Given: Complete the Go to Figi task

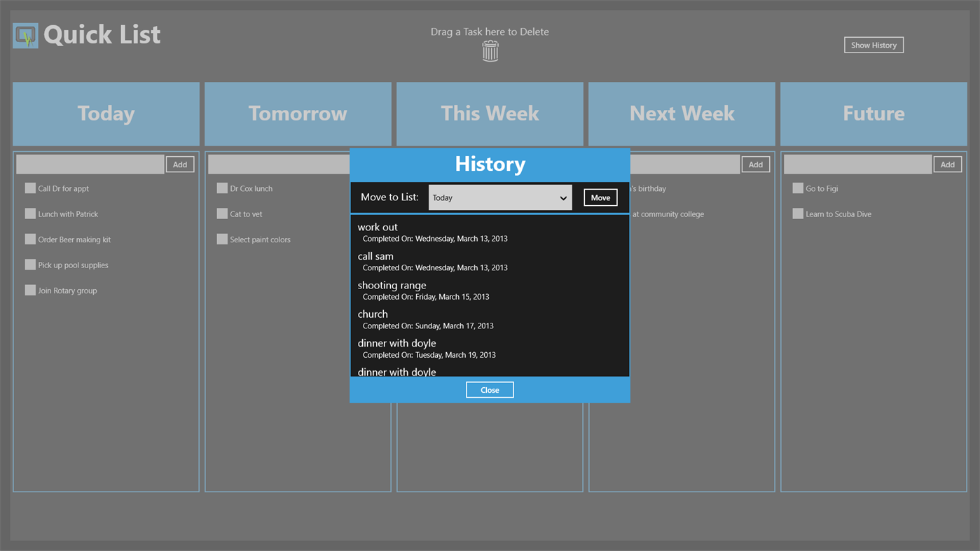Looking at the screenshot, I should tap(798, 188).
